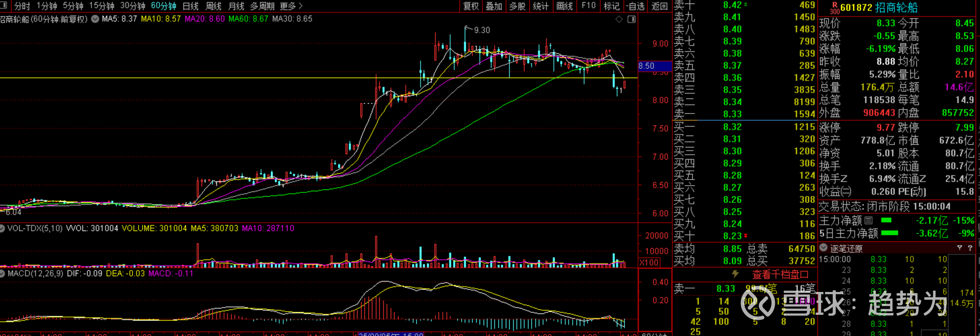Click the 买一 8.32 bid row
Image resolution: width=980 pixels, height=336 pixels.
(744, 127)
